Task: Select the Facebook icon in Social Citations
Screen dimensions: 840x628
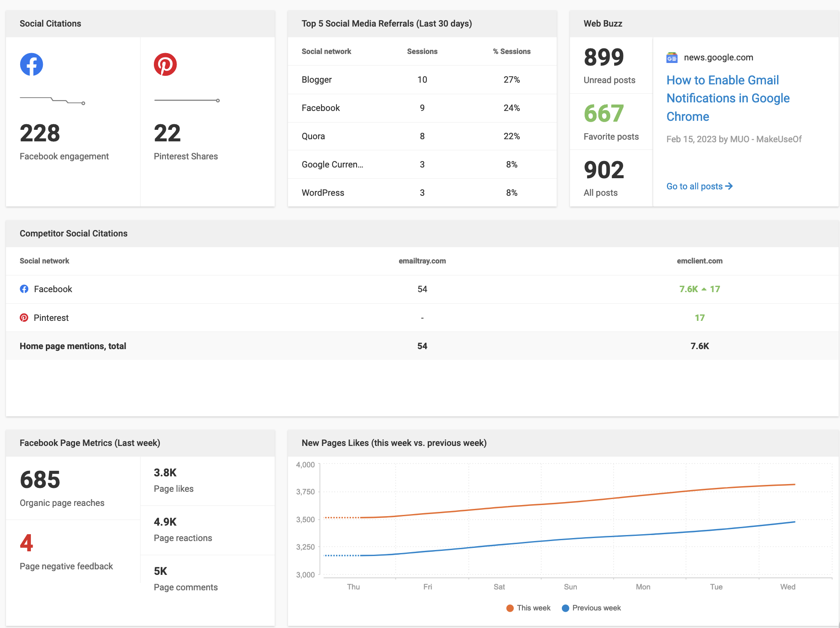Action: point(31,64)
